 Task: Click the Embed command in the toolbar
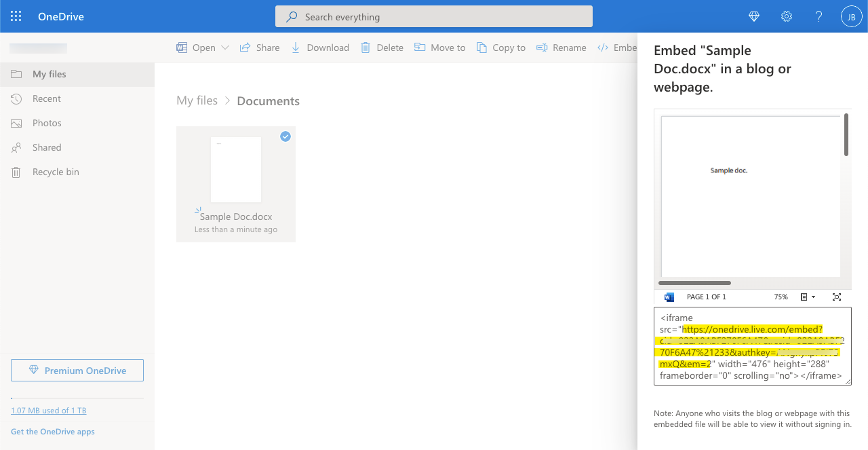pyautogui.click(x=617, y=48)
